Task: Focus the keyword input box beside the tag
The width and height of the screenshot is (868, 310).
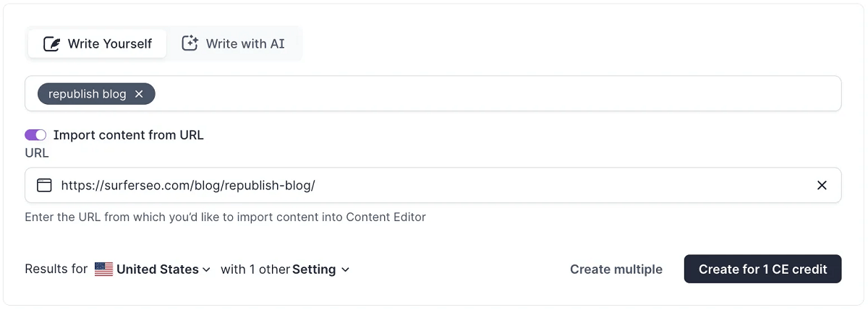Action: 498,94
